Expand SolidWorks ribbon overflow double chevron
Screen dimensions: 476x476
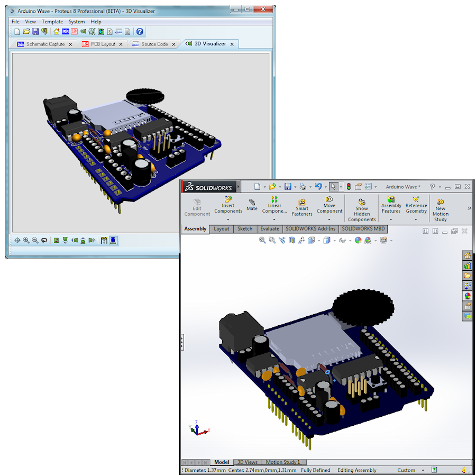pyautogui.click(x=469, y=208)
